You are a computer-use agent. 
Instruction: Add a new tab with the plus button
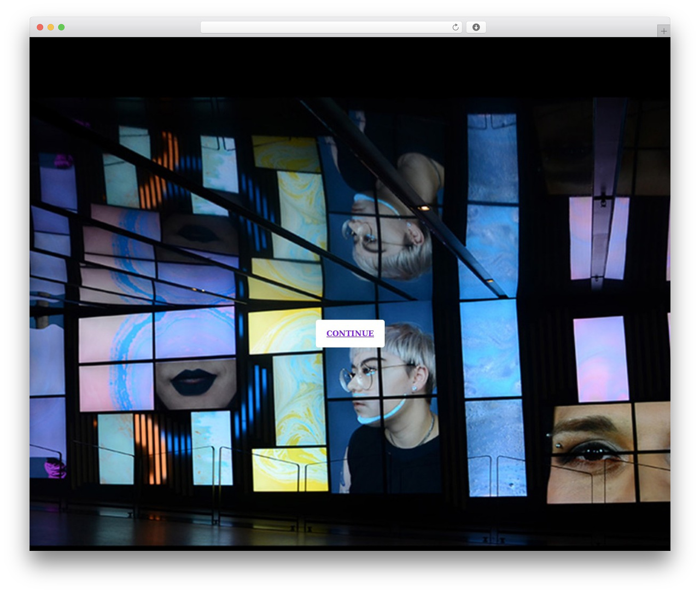click(663, 31)
